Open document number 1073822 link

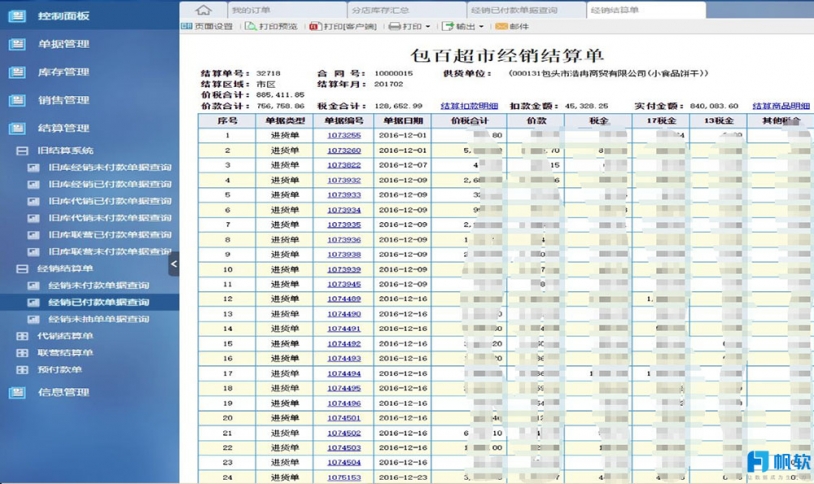click(344, 165)
